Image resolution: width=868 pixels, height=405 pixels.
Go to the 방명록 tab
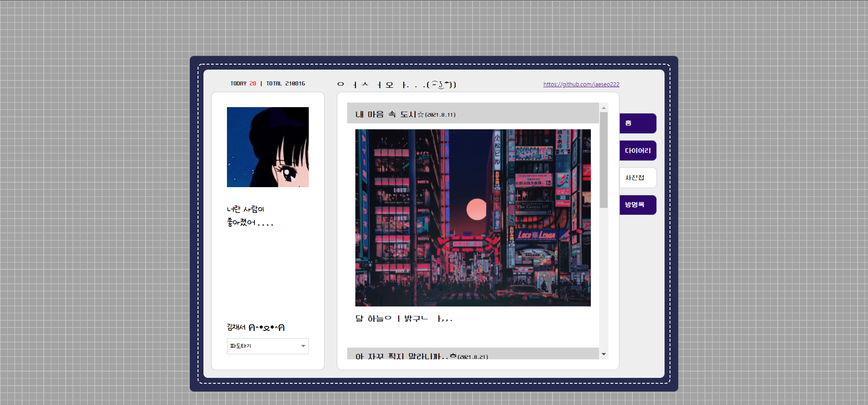click(x=637, y=205)
